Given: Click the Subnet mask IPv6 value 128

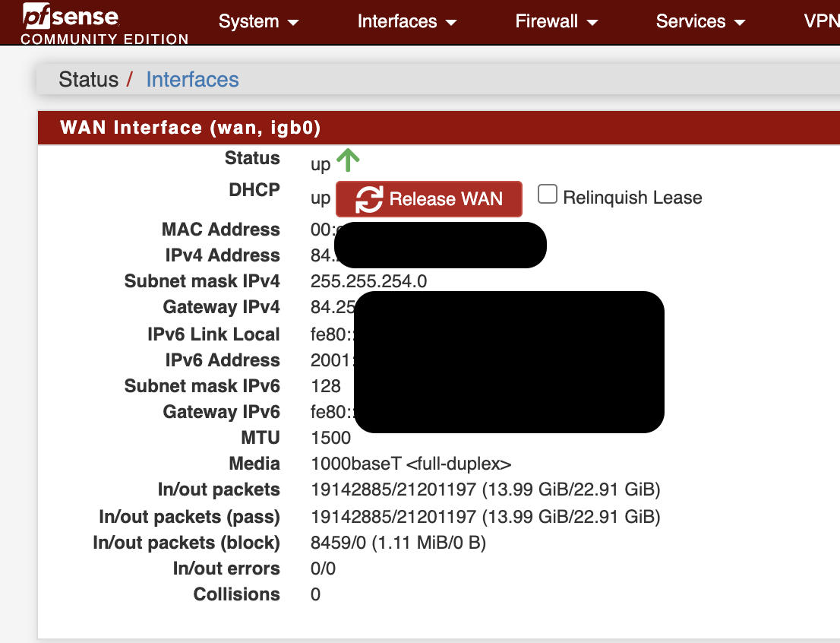Looking at the screenshot, I should pos(326,386).
